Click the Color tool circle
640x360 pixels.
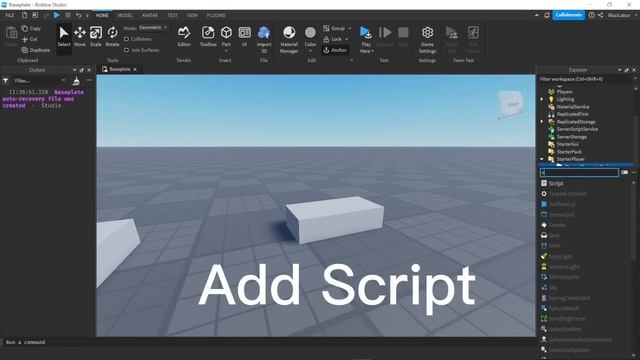(x=310, y=32)
